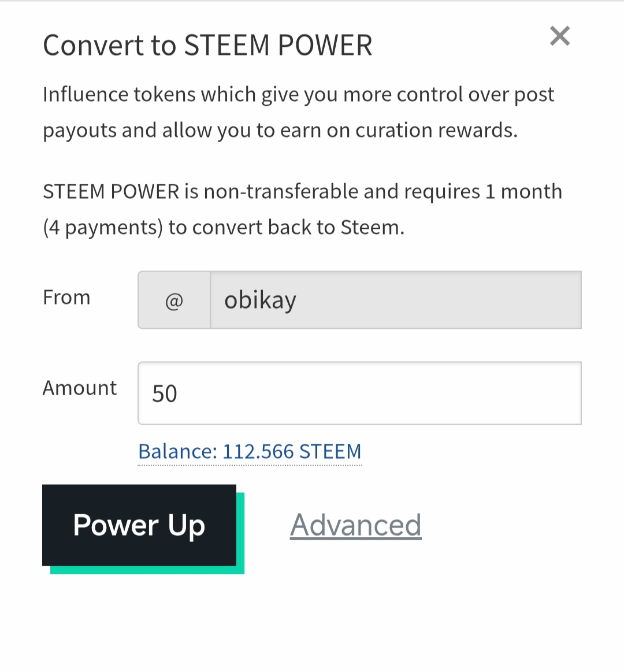Image resolution: width=624 pixels, height=672 pixels.
Task: Use full available STEEM balance as amount
Action: tap(250, 451)
